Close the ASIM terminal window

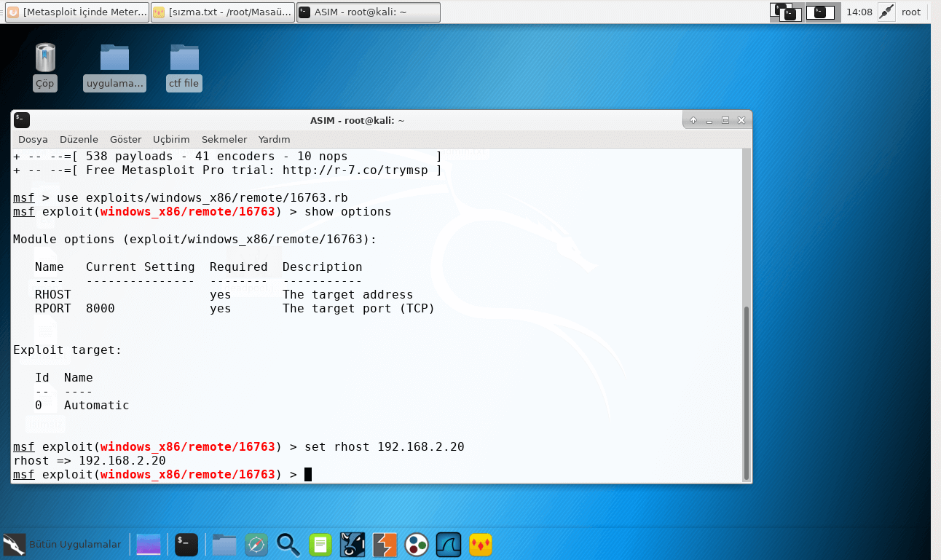coord(741,120)
